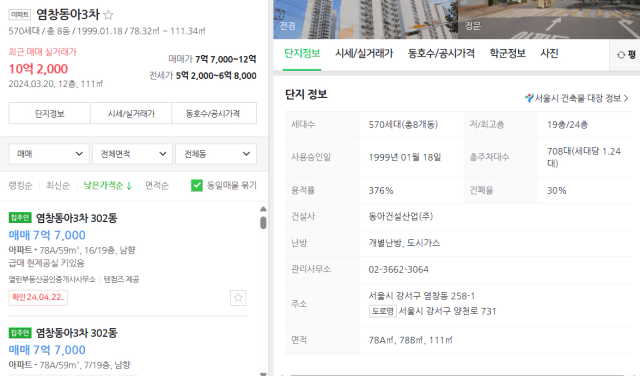The width and height of the screenshot is (640, 376).
Task: Click the left panel 단지정보 button
Action: [x=49, y=113]
